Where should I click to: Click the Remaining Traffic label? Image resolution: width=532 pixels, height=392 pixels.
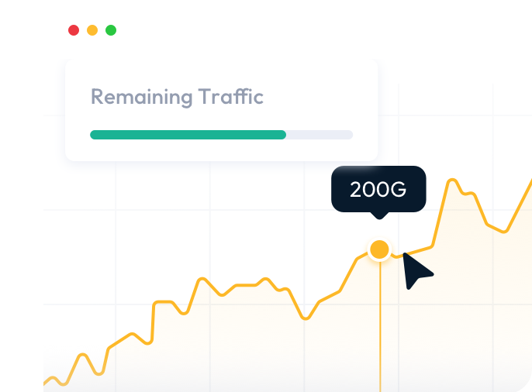[x=178, y=97]
